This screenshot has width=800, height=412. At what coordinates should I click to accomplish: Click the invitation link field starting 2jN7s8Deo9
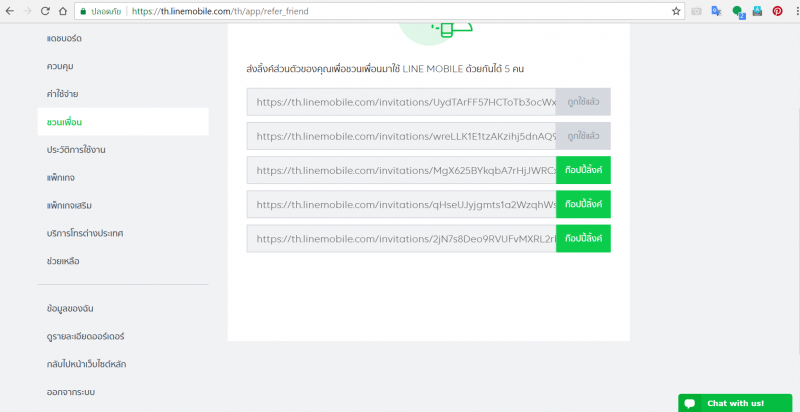tap(402, 239)
